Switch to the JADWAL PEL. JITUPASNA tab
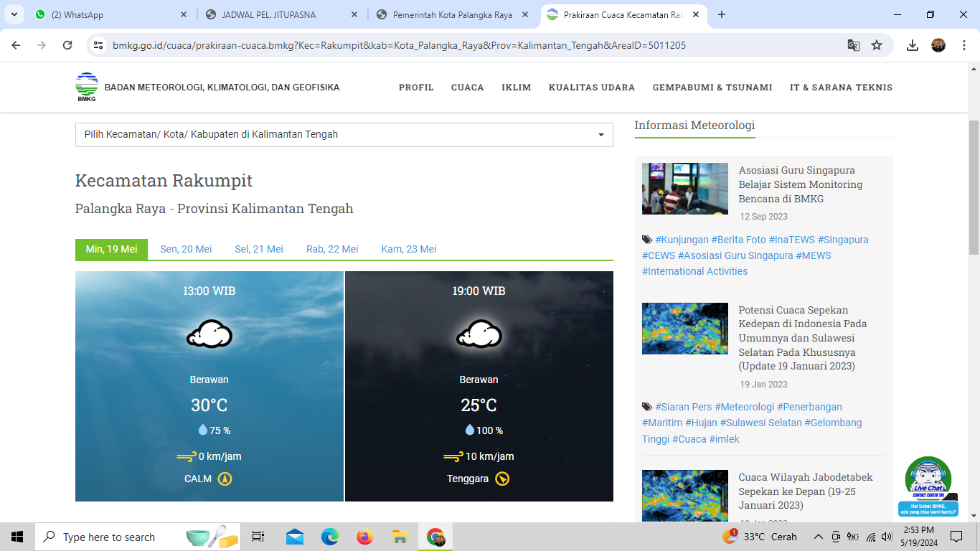Screen dimensions: 980x551 click(x=280, y=14)
